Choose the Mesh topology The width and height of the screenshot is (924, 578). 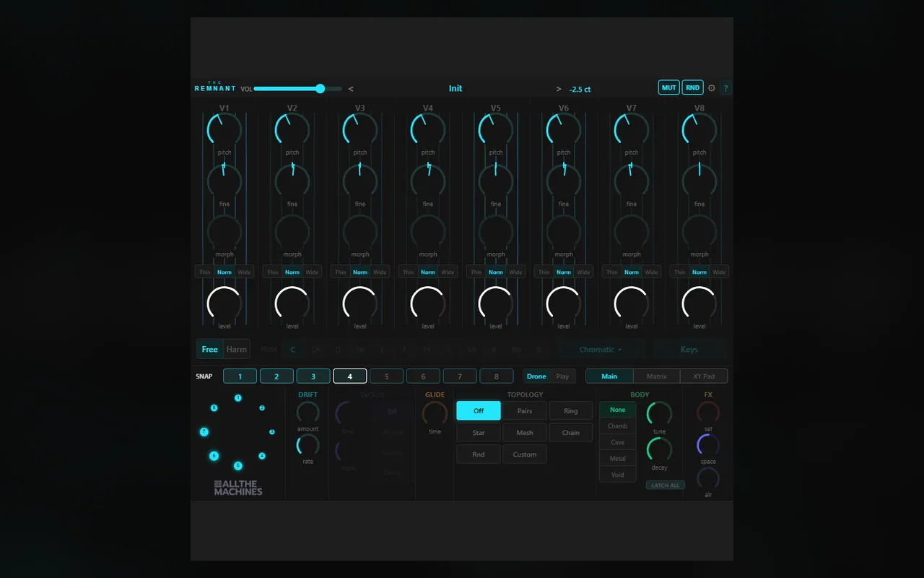click(x=525, y=433)
